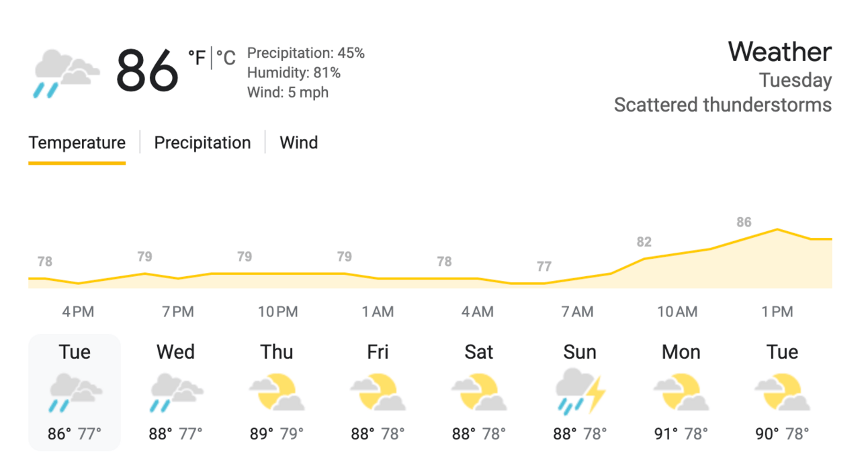Switch temperature units to °C

pyautogui.click(x=226, y=58)
